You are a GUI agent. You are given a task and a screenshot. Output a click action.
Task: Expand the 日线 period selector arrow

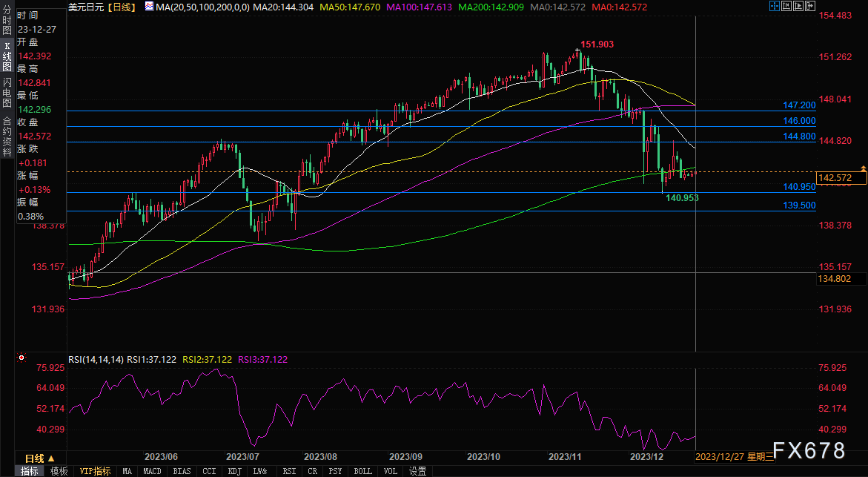[x=51, y=458]
